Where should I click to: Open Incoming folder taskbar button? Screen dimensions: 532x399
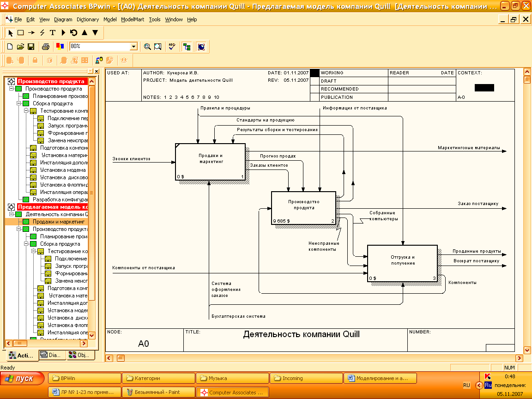[x=306, y=378]
